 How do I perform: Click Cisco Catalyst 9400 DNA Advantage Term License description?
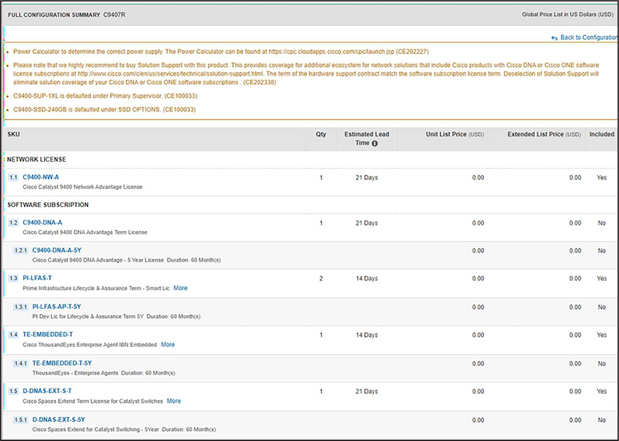tap(85, 233)
